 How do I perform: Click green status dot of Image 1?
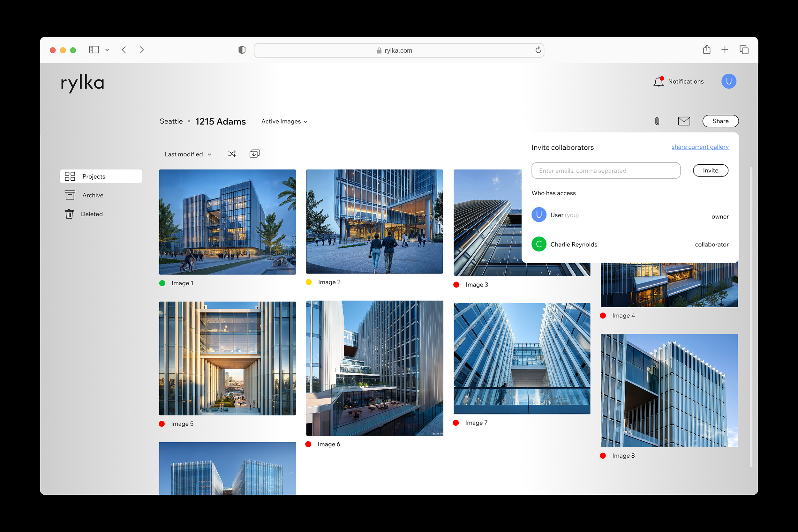point(162,283)
